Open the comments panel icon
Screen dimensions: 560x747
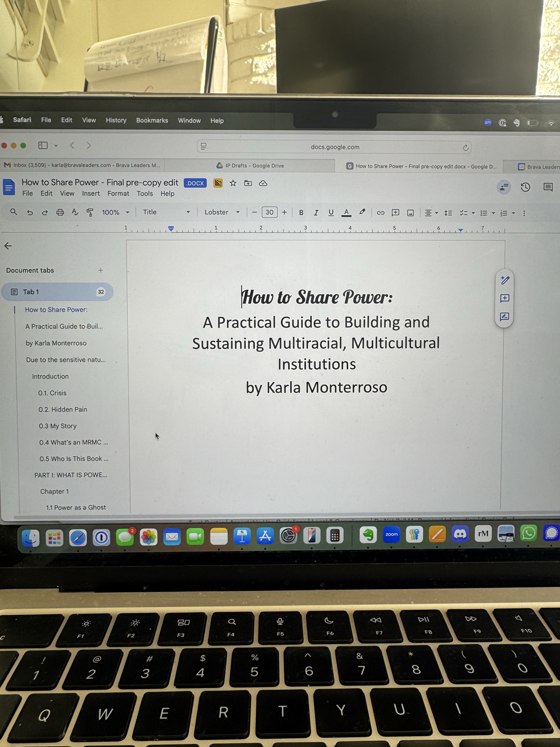click(x=548, y=187)
